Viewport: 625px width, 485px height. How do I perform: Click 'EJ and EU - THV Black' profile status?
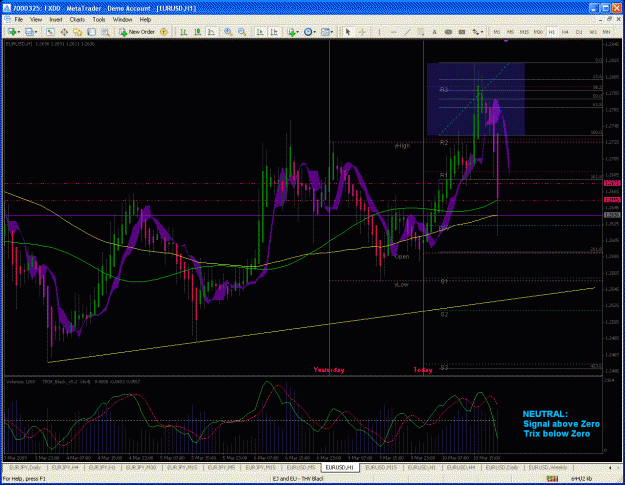pos(297,478)
